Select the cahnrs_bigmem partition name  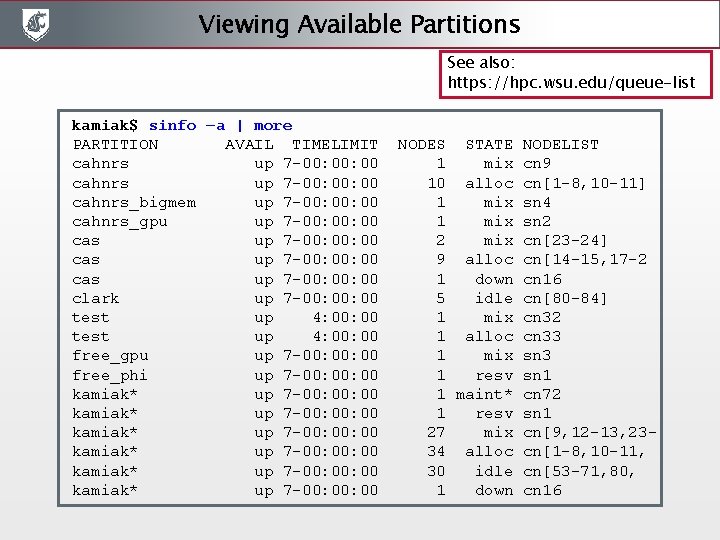134,203
